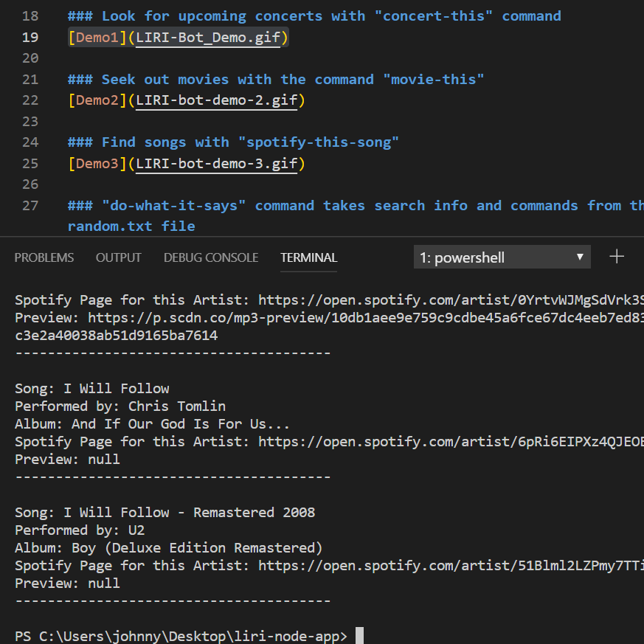The image size is (644, 644).
Task: Open the LIRI-bot-demo-2.gif link
Action: [216, 100]
